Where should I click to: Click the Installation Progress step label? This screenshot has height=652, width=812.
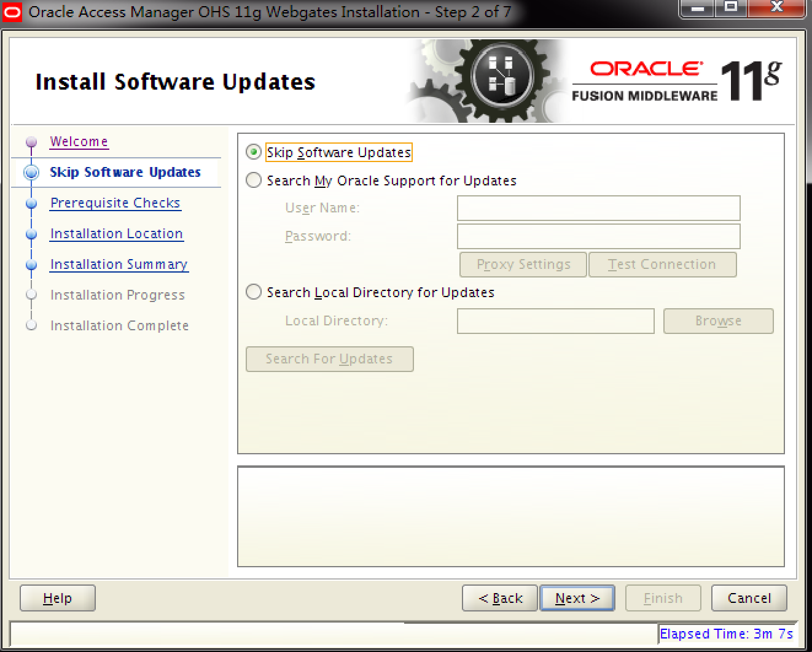pyautogui.click(x=117, y=295)
